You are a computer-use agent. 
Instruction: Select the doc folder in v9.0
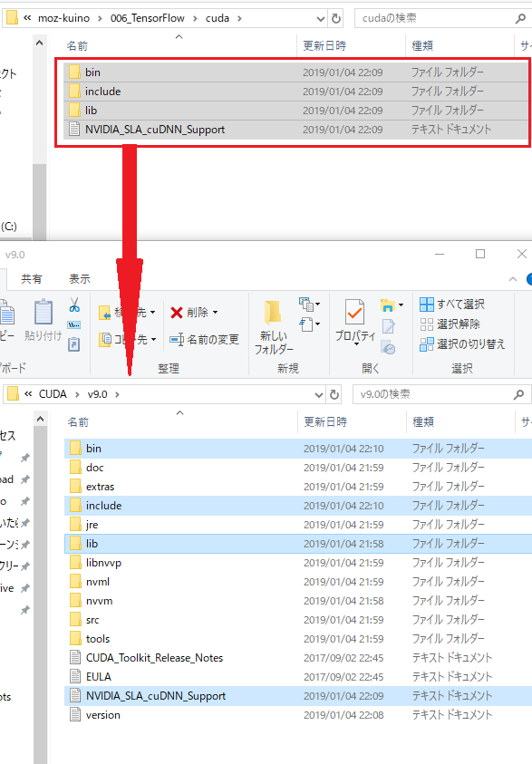(x=298, y=468)
